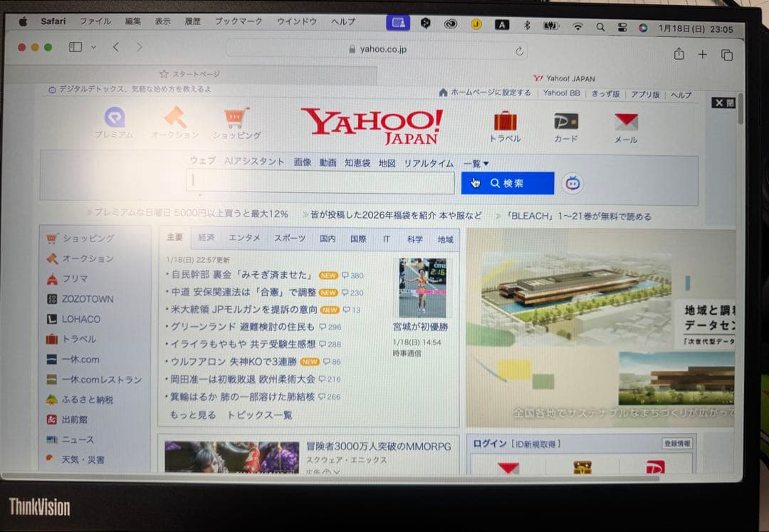
Task: Click the blue 検索 search button
Action: click(x=507, y=183)
